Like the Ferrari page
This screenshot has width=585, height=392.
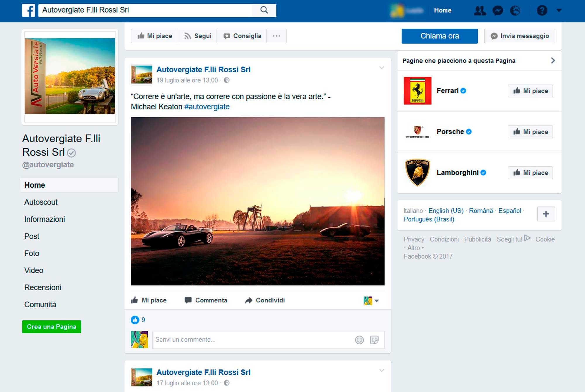click(x=530, y=91)
